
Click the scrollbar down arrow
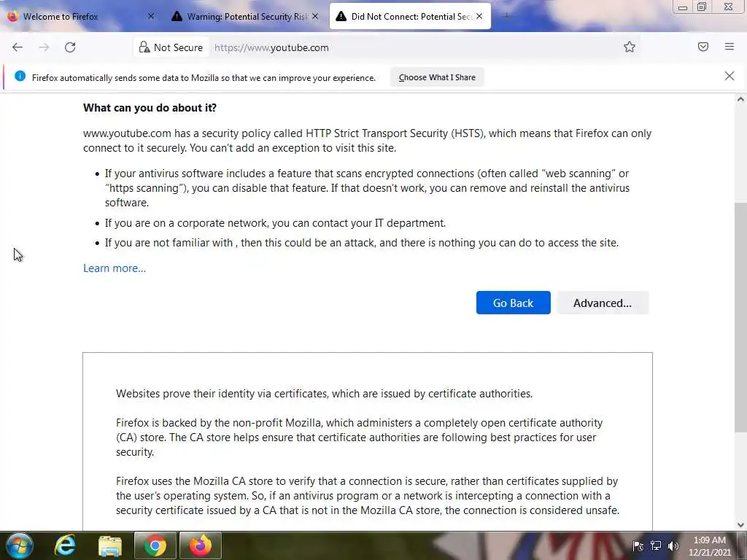(740, 525)
